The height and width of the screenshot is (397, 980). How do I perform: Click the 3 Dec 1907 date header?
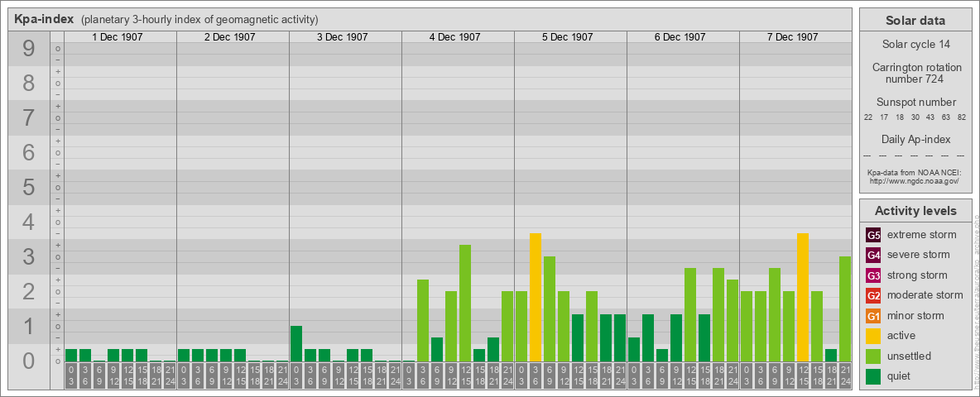[x=343, y=37]
